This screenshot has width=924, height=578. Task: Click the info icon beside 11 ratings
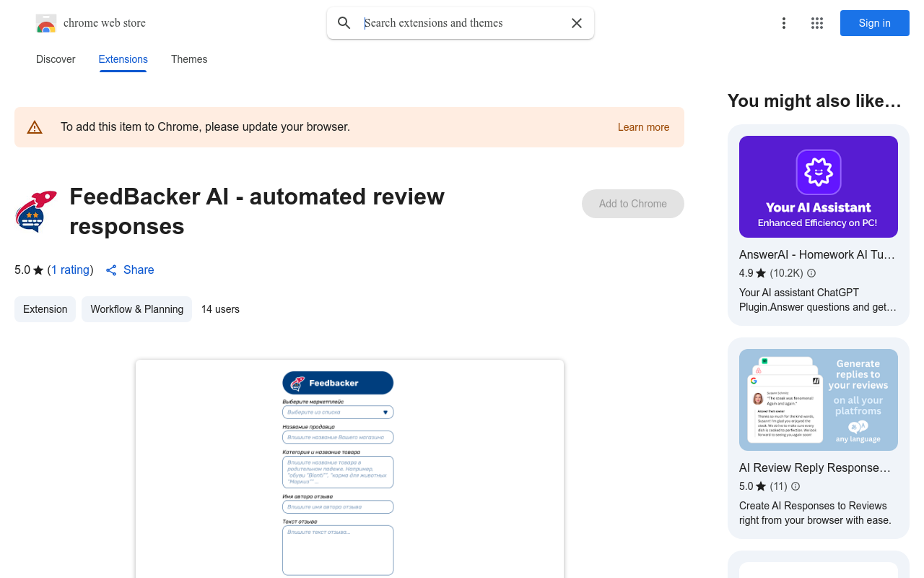(796, 486)
